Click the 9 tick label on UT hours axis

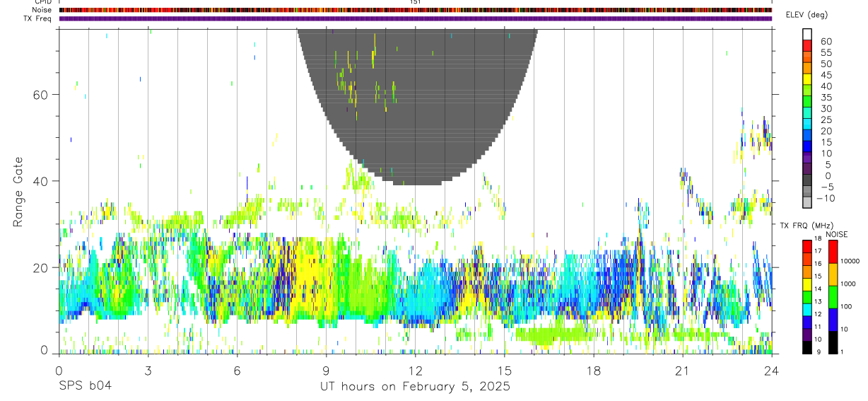[x=326, y=370]
